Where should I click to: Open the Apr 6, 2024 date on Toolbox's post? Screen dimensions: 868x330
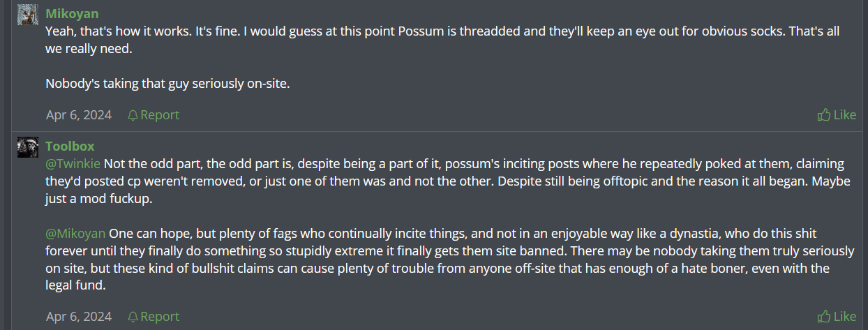point(79,317)
